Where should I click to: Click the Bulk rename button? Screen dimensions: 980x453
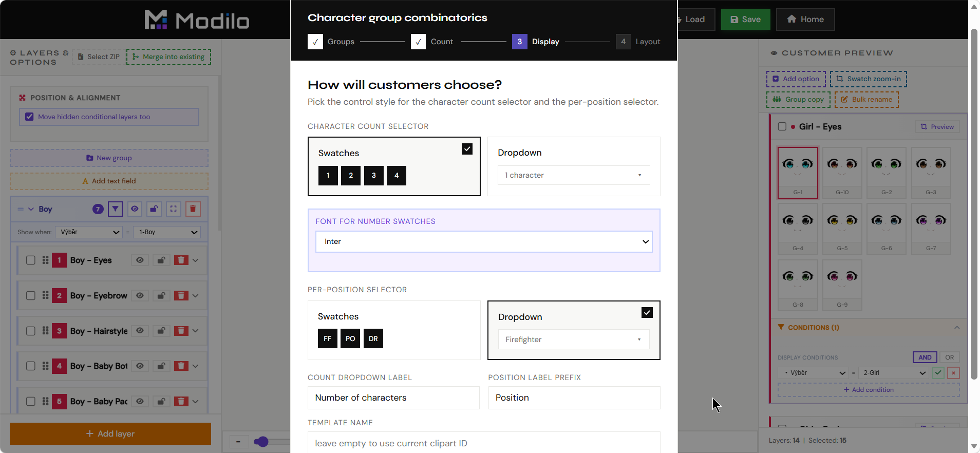click(x=866, y=100)
